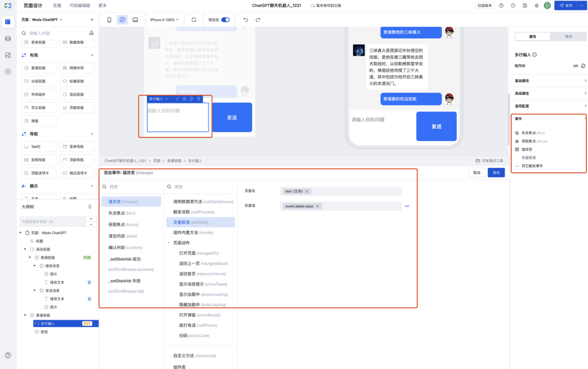This screenshot has height=369, width=588.
Task: Collapse the 页面动作 action group
Action: [169, 243]
